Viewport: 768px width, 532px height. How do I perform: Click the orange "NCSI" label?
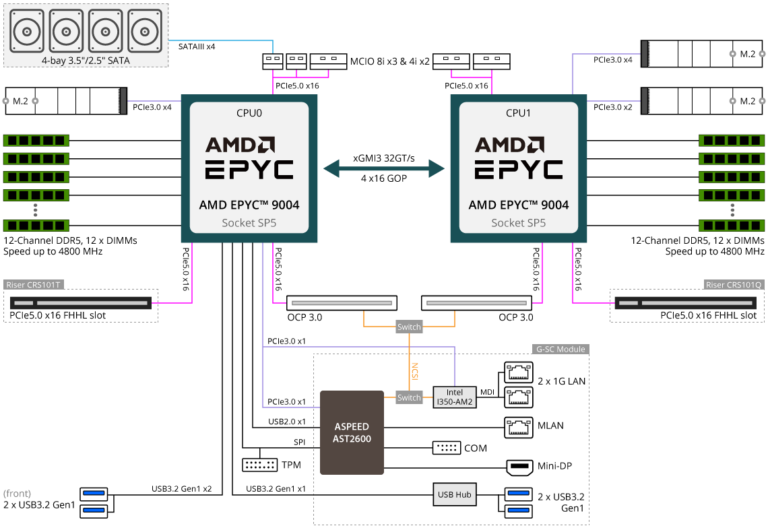[x=415, y=372]
